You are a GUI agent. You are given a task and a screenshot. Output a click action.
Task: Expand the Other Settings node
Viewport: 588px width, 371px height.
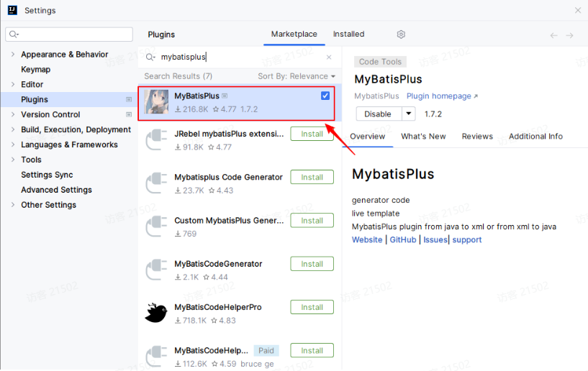click(13, 205)
